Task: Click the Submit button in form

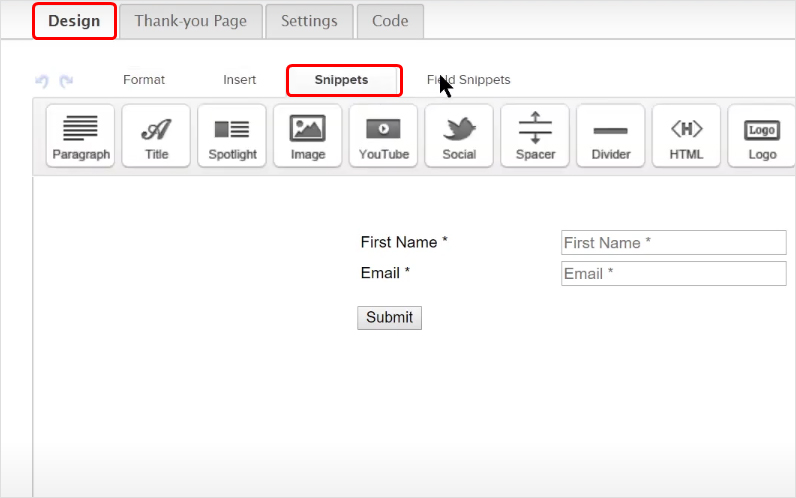Action: [389, 318]
